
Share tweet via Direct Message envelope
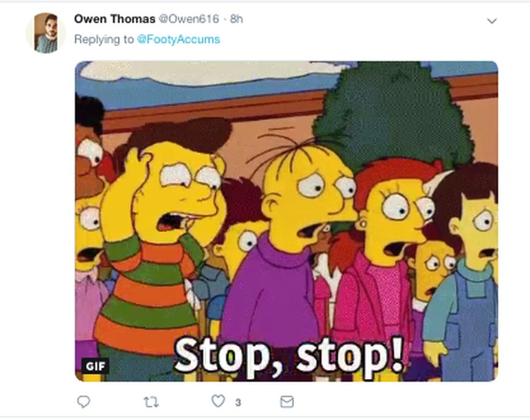coord(287,402)
